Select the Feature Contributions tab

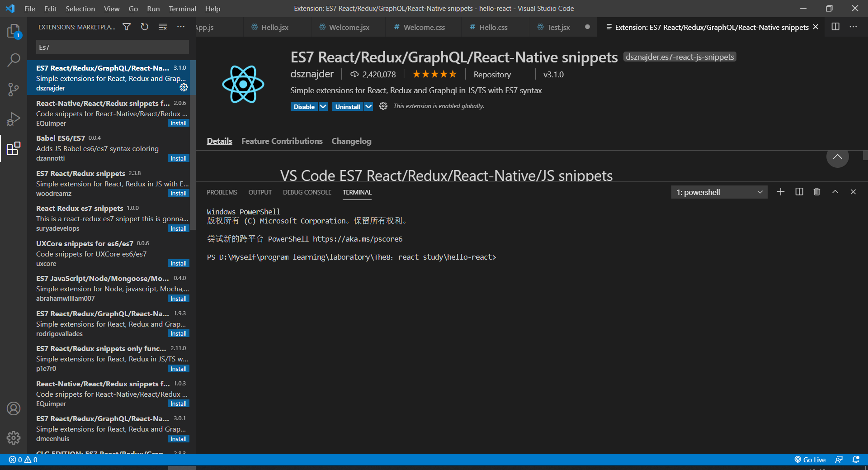click(x=282, y=141)
